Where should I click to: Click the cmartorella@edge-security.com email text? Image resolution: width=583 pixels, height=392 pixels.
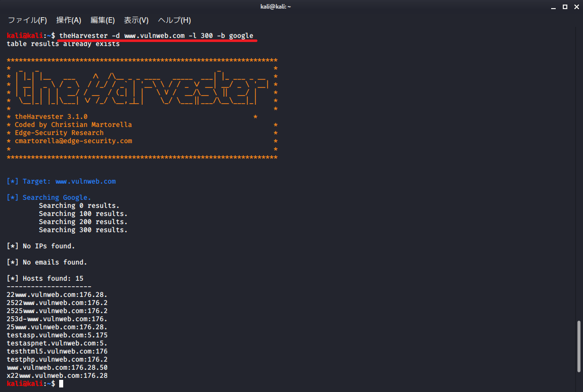pos(73,141)
